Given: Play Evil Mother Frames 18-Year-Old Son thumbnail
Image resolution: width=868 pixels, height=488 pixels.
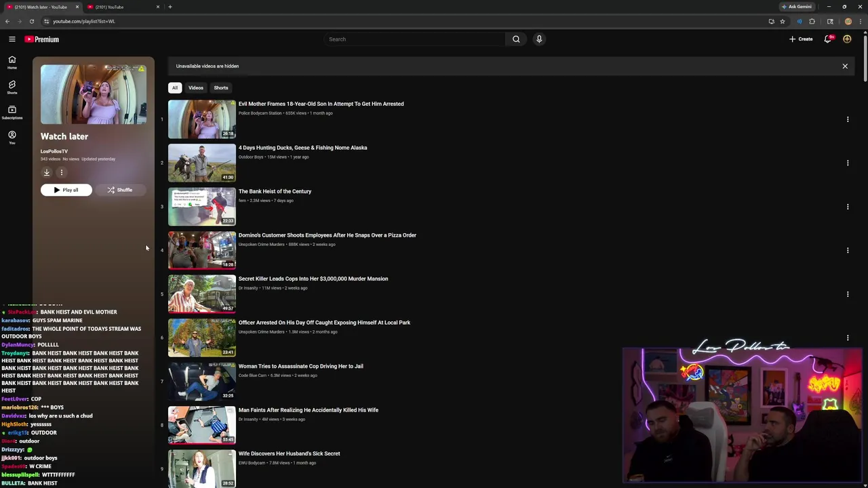Looking at the screenshot, I should (202, 119).
